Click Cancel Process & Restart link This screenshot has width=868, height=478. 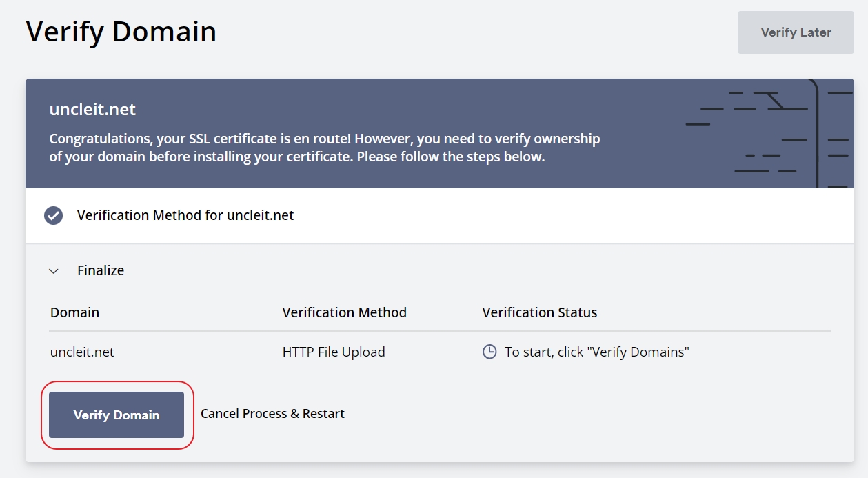(272, 414)
